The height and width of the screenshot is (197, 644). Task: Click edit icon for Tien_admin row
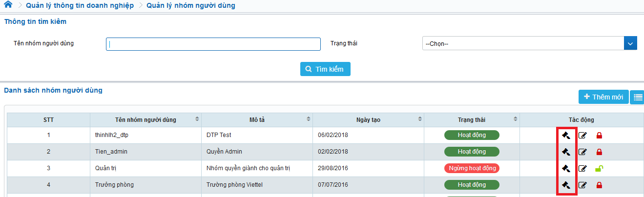582,152
